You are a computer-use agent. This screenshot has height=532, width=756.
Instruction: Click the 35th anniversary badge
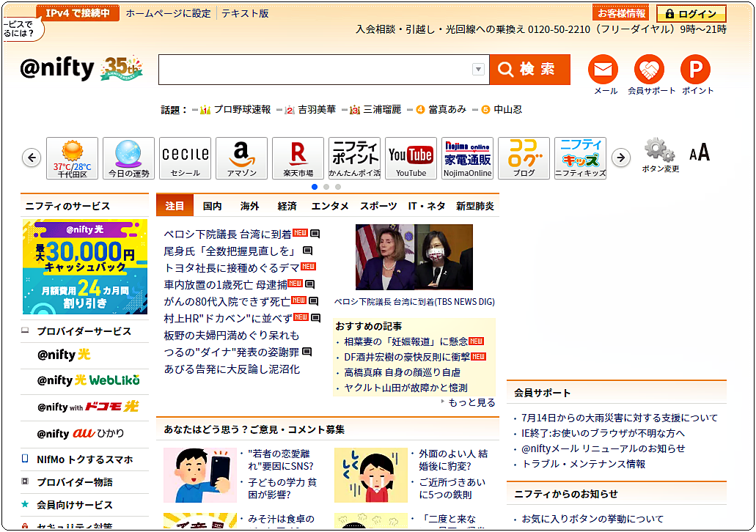pos(122,68)
